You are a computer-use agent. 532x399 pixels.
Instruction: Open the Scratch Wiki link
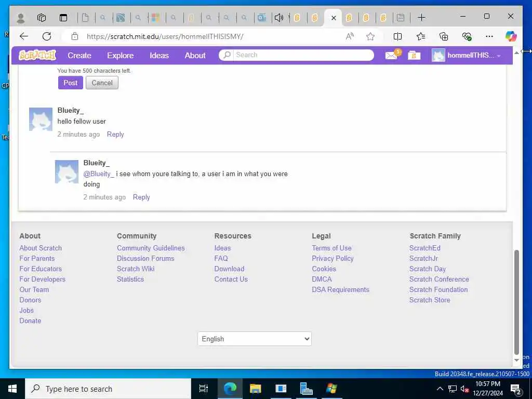[136, 269]
